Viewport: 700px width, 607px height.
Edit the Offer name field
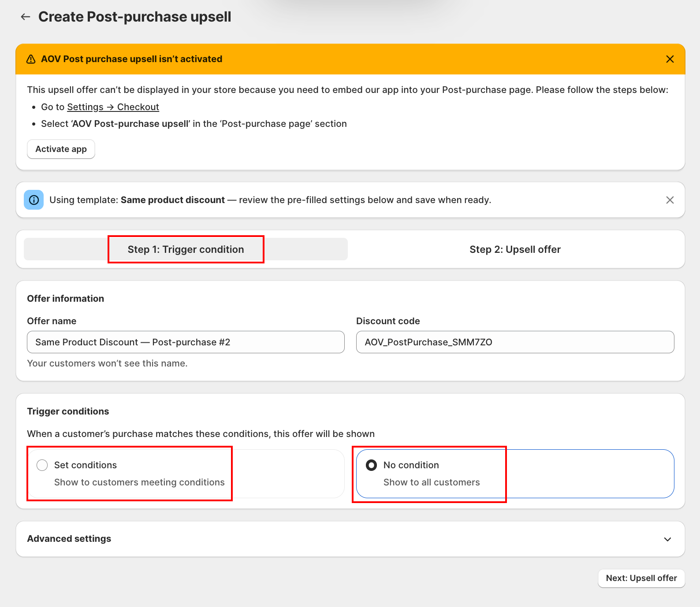(186, 342)
